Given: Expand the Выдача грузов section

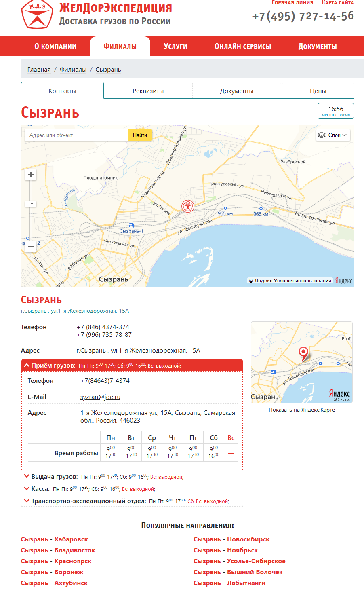Looking at the screenshot, I should (x=132, y=477).
